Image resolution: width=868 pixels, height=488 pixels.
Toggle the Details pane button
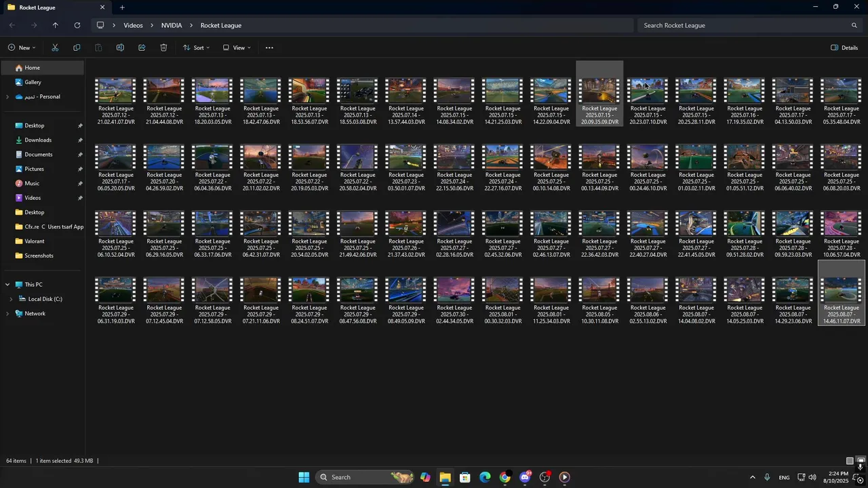[845, 47]
